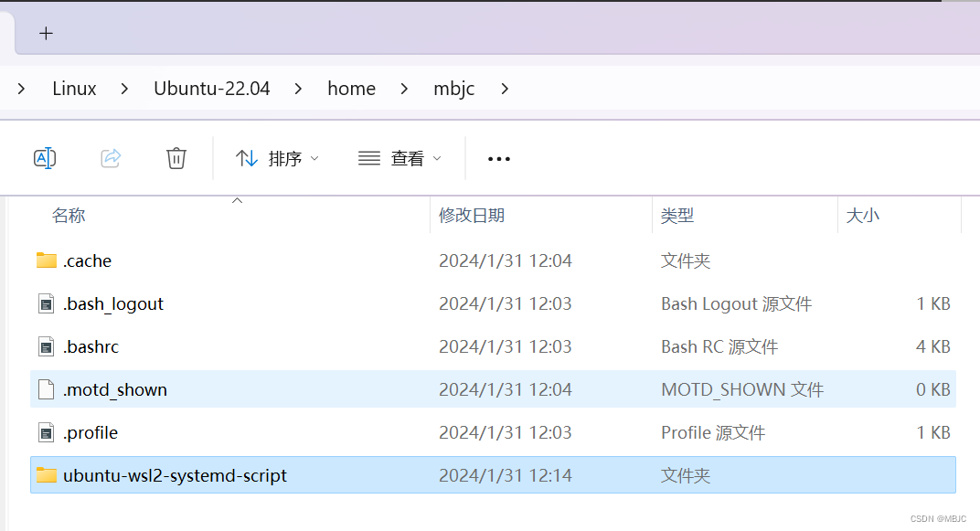Go to Linux breadcrumb location
Viewport: 980px width, 531px height.
point(74,89)
